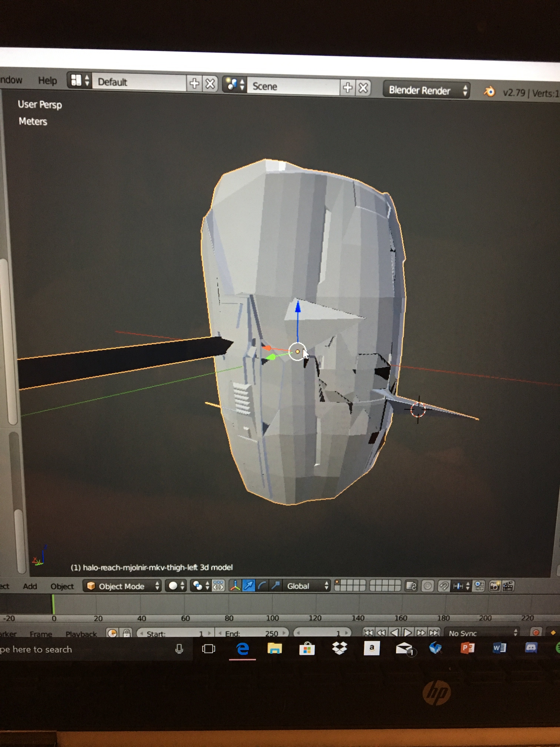
Task: Open Microsoft Store from taskbar
Action: click(x=307, y=648)
